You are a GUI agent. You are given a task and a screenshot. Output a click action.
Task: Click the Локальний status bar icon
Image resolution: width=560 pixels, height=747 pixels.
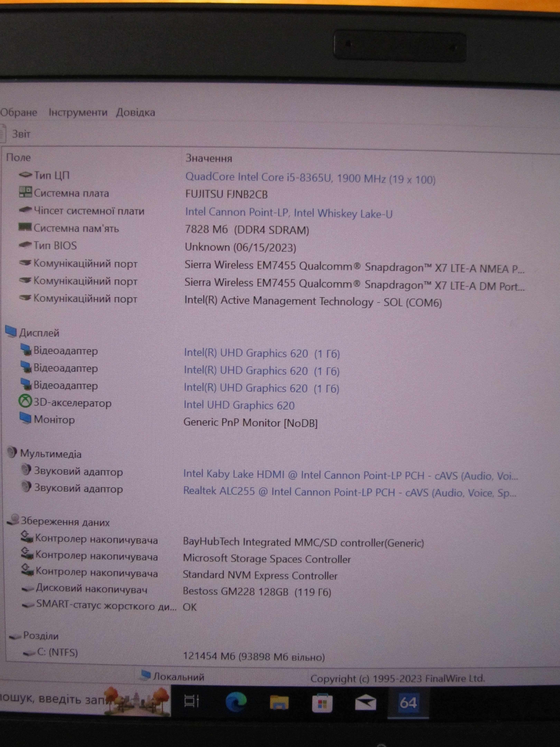point(146,675)
